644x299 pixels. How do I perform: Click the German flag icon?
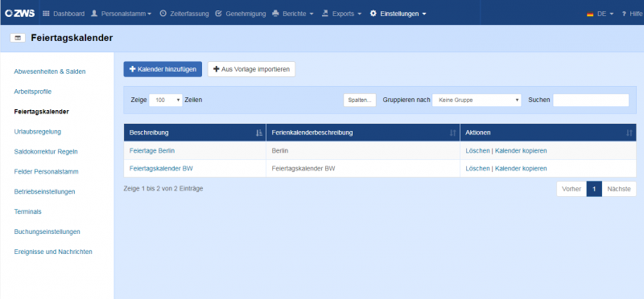pyautogui.click(x=590, y=14)
